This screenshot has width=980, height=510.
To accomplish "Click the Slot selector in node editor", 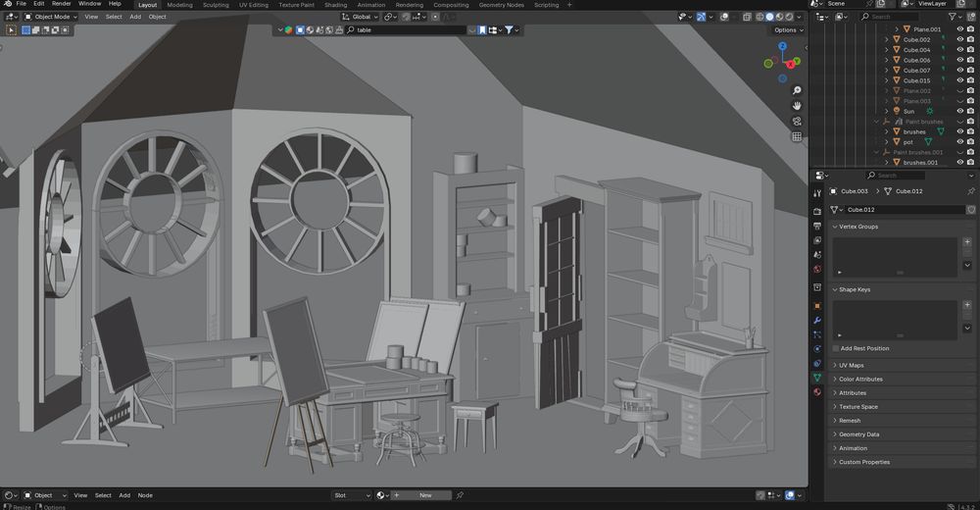I will coord(351,495).
